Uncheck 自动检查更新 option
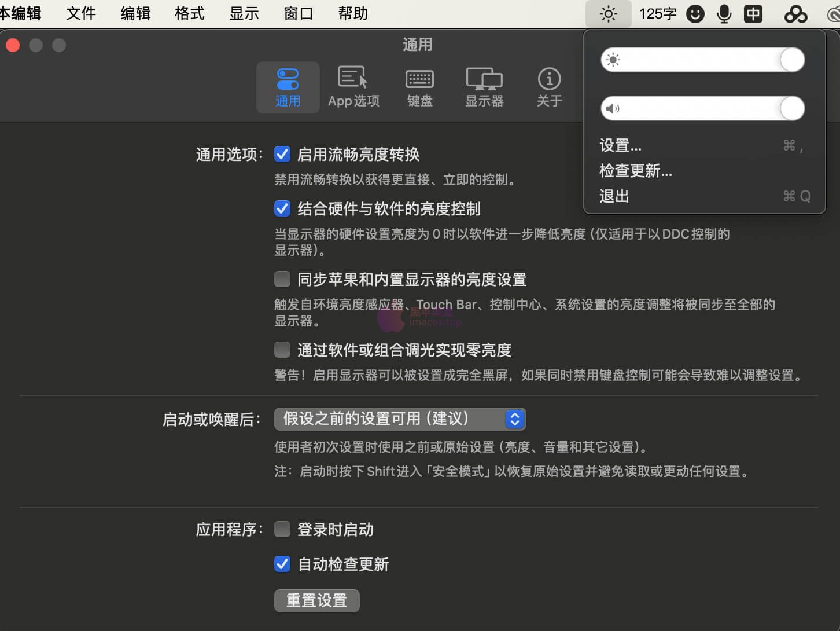The width and height of the screenshot is (840, 631). pyautogui.click(x=282, y=564)
